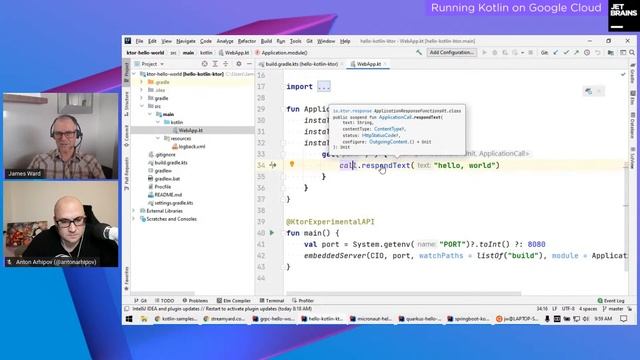640x360 pixels.
Task: Collapse the kotlin folder
Action: [158, 122]
